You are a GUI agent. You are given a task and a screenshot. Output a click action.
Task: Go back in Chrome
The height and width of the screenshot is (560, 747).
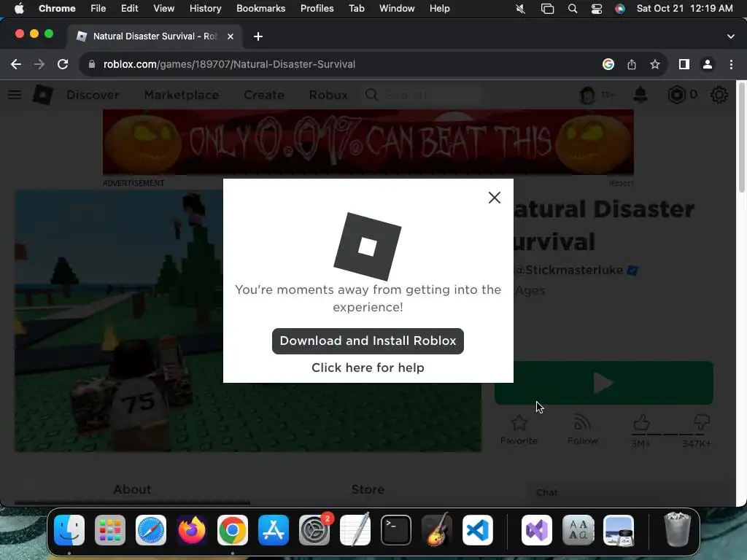point(16,64)
